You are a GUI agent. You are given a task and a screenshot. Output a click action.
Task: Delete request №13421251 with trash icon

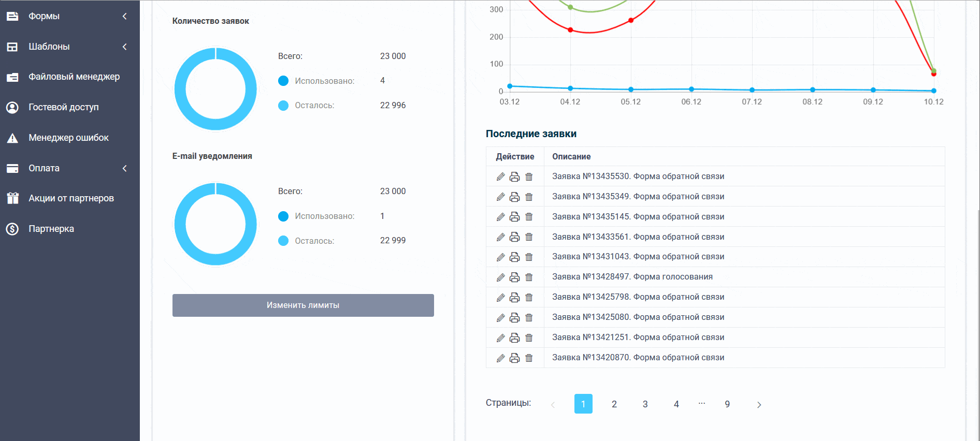click(x=529, y=338)
